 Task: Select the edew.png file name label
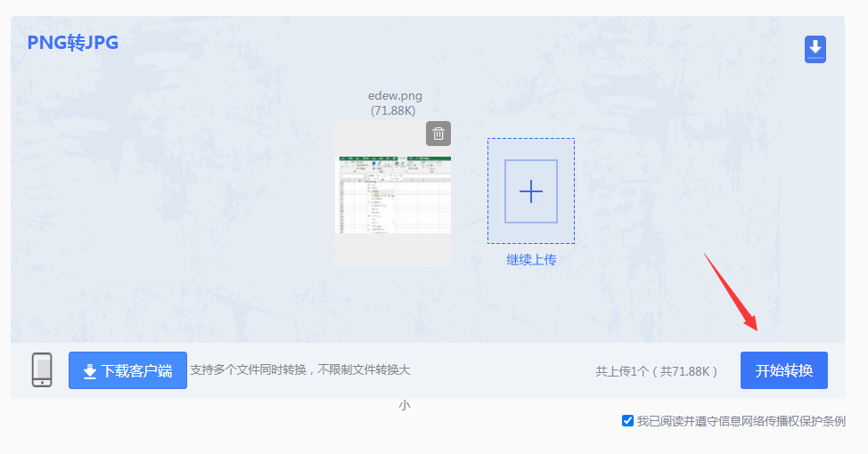coord(395,96)
